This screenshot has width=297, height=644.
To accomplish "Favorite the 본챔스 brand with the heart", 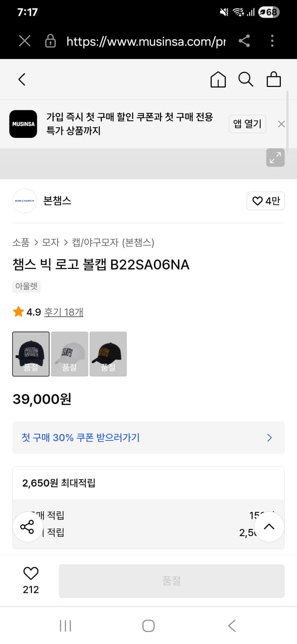I will point(265,201).
